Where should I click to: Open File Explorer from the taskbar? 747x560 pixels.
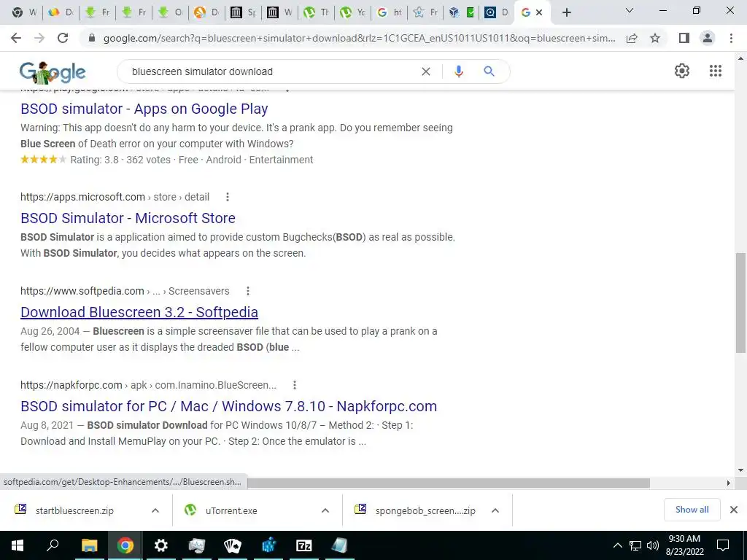(89, 545)
